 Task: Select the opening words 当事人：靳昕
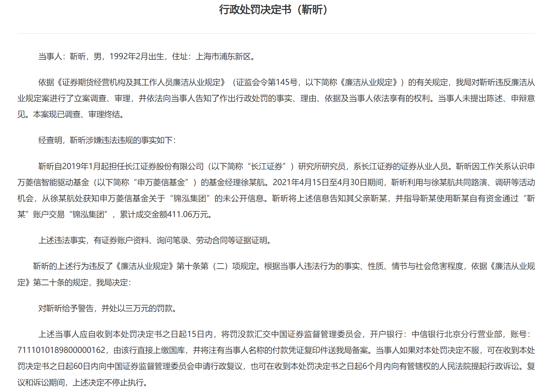62,56
